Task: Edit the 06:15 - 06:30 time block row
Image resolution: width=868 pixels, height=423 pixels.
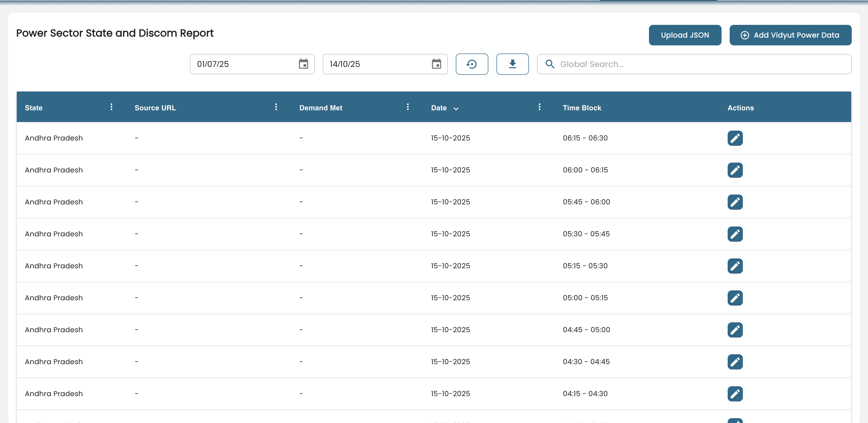Action: coord(735,138)
